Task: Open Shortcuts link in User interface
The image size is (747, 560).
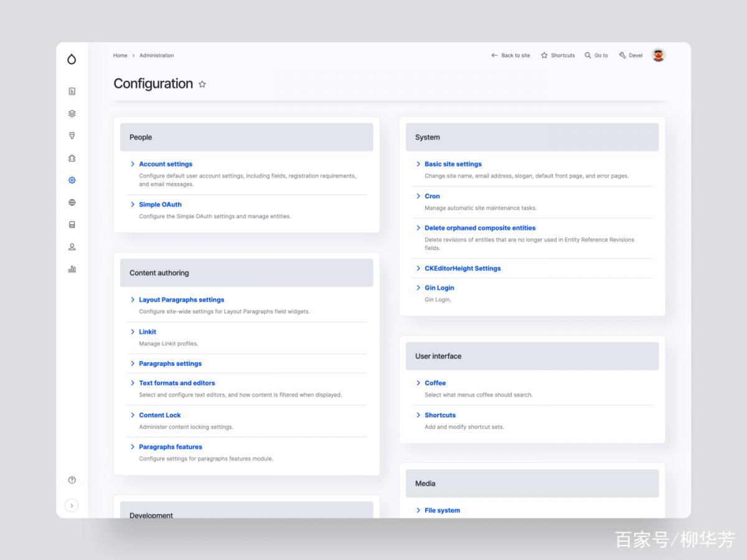Action: point(439,415)
